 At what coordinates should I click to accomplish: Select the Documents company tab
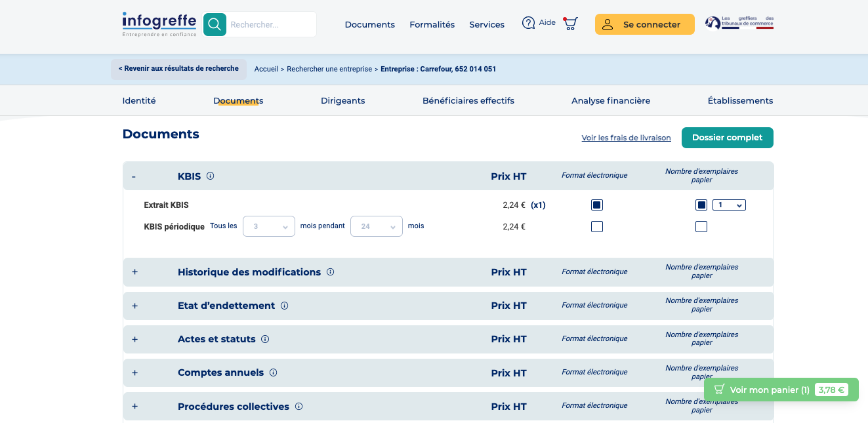click(x=238, y=100)
